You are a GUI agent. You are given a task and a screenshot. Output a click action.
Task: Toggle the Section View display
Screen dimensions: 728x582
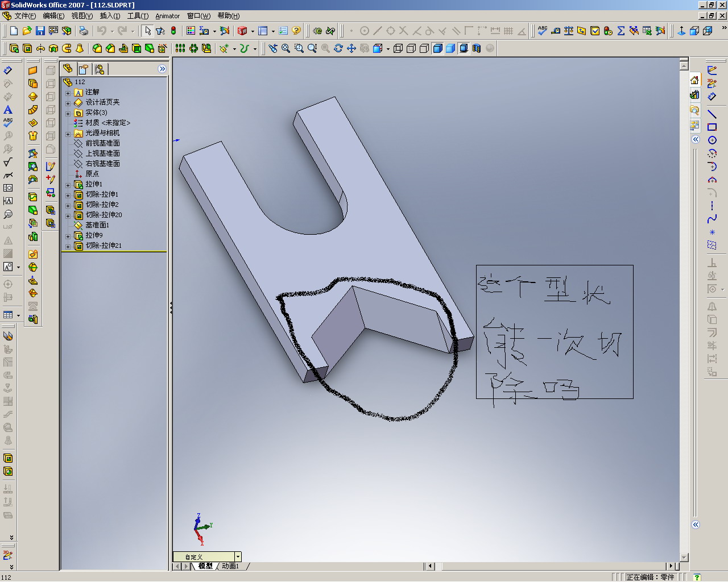pyautogui.click(x=477, y=48)
